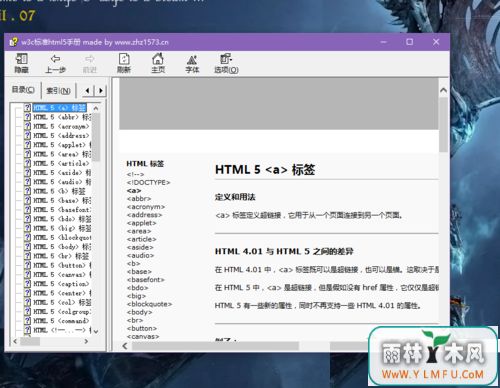Click the 隐藏 (Hide) toolbar icon
This screenshot has height=388, width=500.
[x=21, y=63]
